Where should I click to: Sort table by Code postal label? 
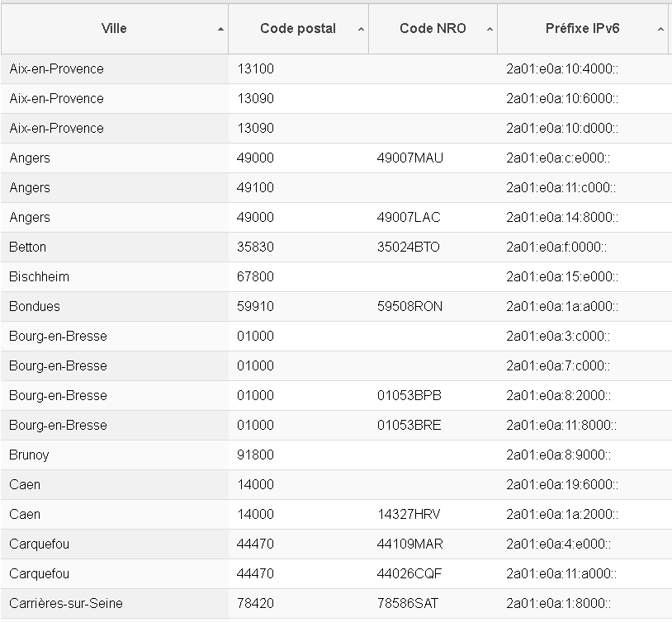click(298, 28)
